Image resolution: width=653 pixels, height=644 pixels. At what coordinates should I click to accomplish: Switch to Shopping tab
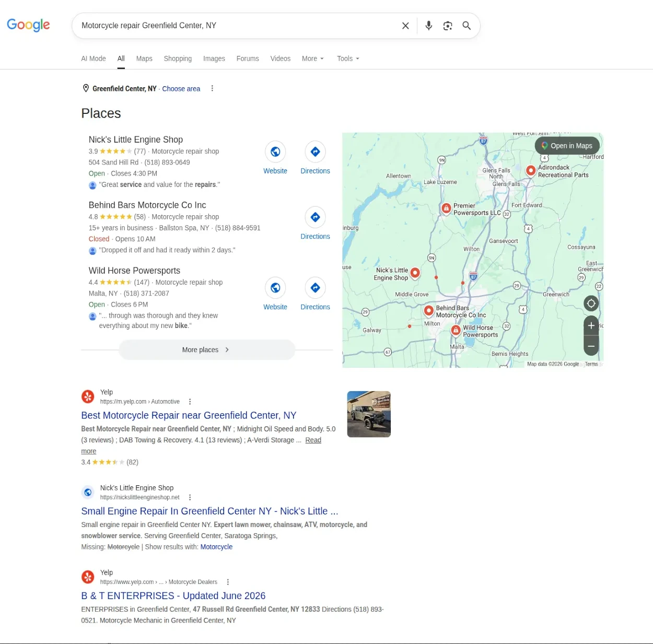[178, 58]
